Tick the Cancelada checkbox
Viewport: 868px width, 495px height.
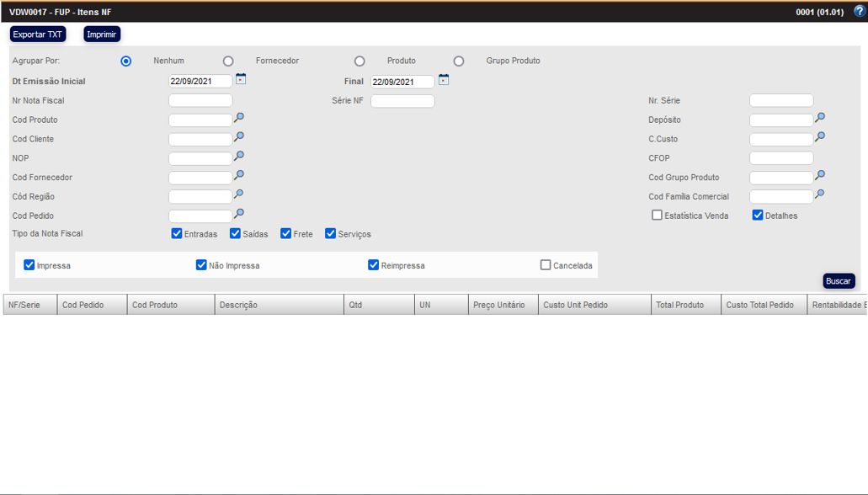[x=546, y=265]
